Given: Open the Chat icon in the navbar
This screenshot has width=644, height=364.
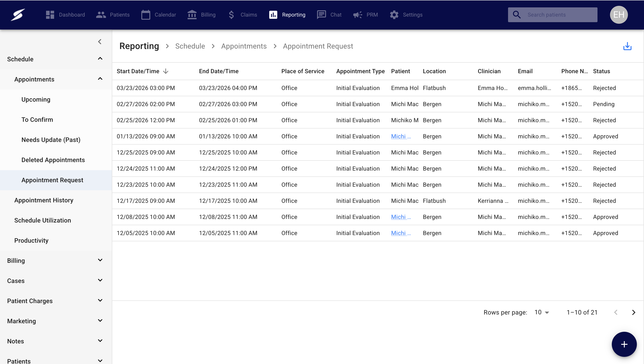Looking at the screenshot, I should point(321,15).
